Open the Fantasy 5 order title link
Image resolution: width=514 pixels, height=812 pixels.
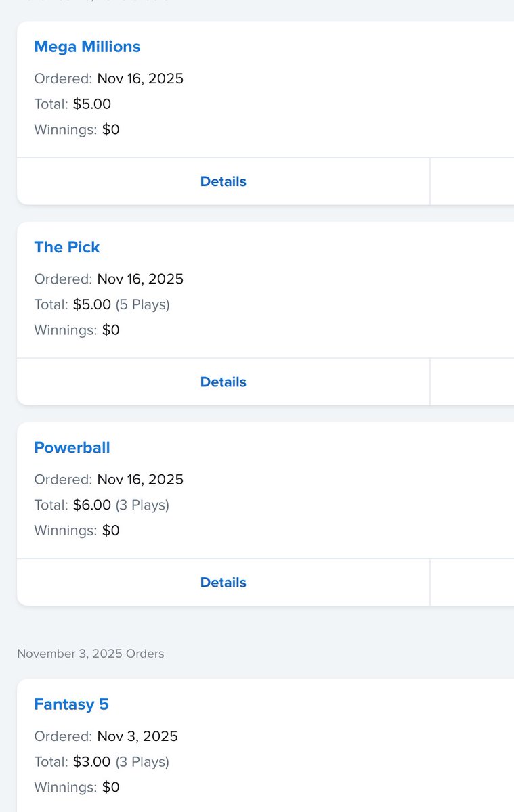click(71, 704)
